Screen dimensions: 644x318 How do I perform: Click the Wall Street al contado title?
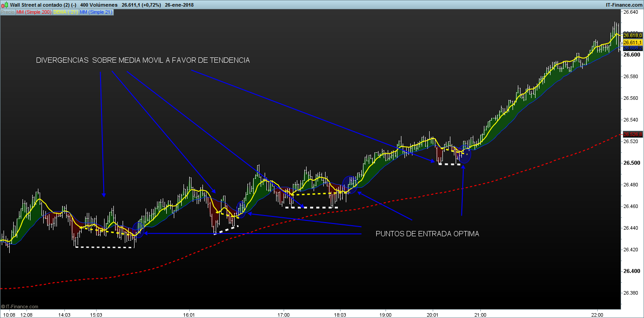pyautogui.click(x=43, y=4)
